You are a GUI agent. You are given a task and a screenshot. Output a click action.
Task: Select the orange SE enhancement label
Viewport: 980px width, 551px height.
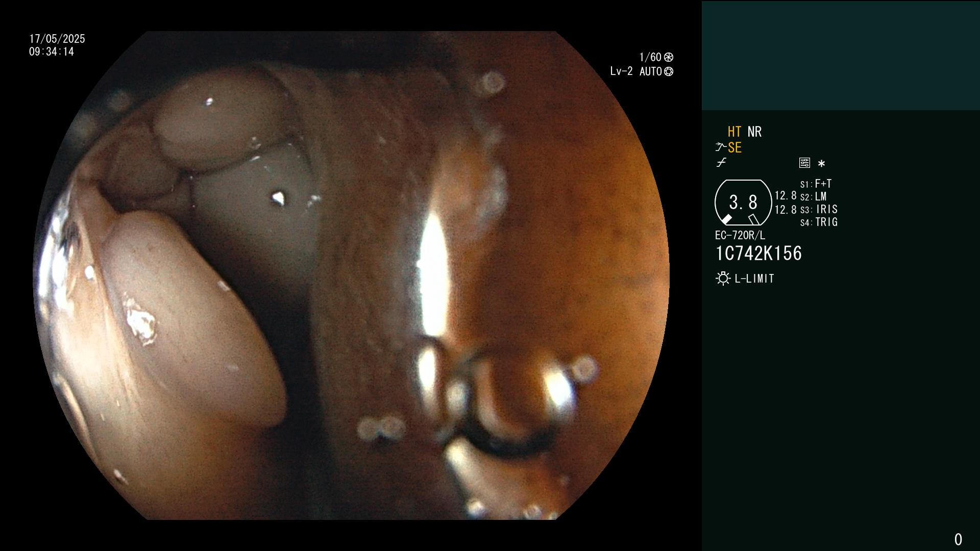[735, 147]
